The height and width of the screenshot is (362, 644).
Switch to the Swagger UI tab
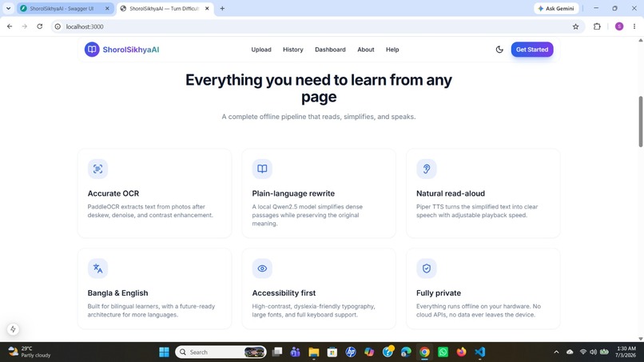tap(62, 8)
